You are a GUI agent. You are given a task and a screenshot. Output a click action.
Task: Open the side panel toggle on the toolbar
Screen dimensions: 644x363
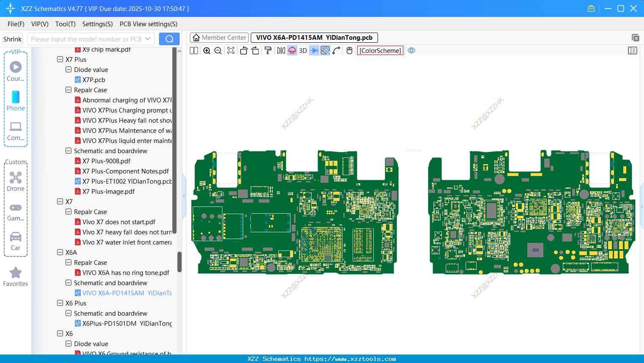633,51
